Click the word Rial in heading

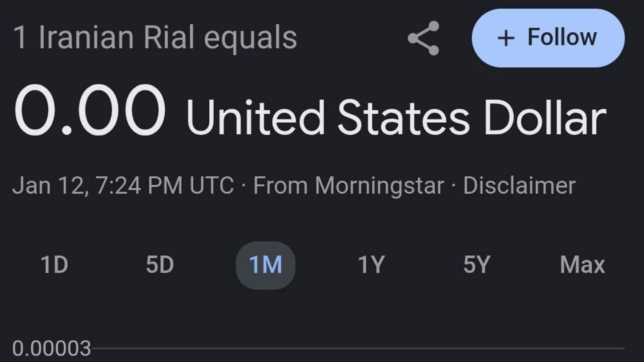pyautogui.click(x=169, y=37)
